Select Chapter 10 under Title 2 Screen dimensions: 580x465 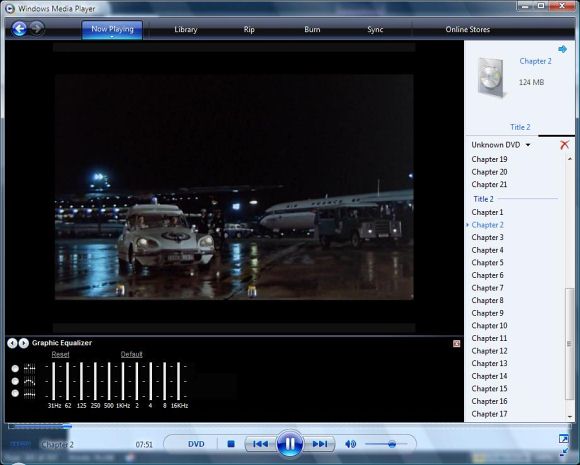[489, 326]
